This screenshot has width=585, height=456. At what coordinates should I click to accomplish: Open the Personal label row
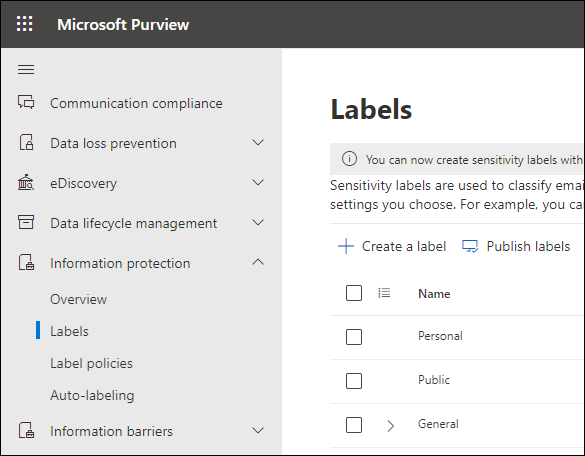[x=440, y=336]
